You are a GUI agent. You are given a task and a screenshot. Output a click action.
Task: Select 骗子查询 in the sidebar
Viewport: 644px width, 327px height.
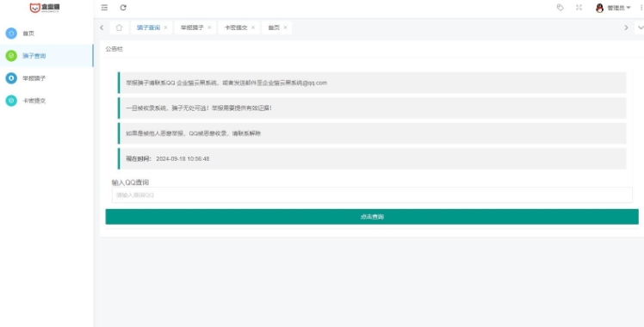click(x=46, y=55)
